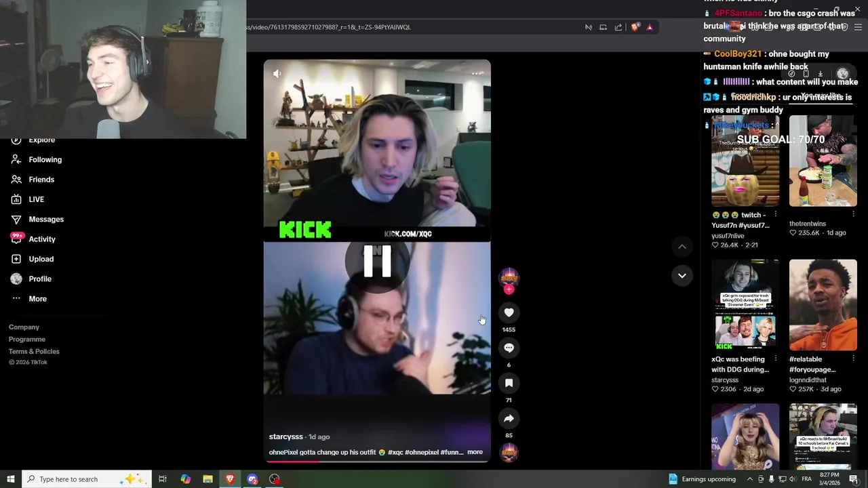The image size is (868, 488).
Task: Open starcysss avatar beside the video
Action: [509, 277]
